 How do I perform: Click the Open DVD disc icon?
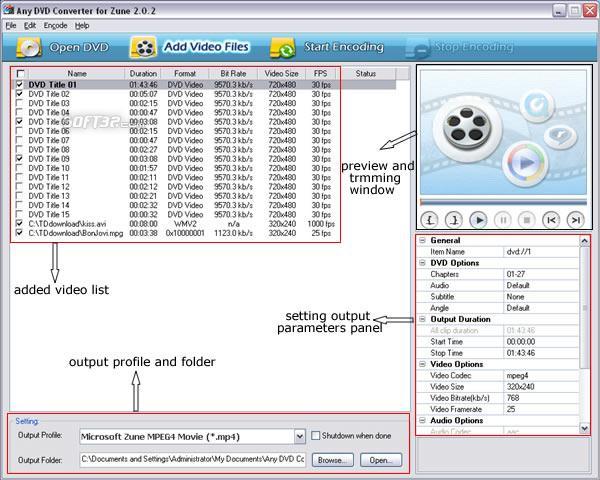pos(29,48)
